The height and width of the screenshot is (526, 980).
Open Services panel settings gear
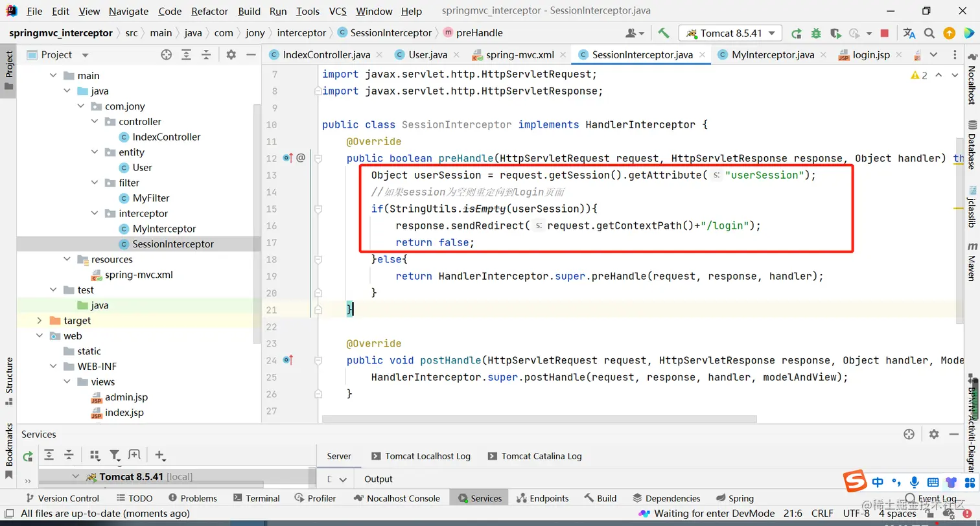coord(934,434)
